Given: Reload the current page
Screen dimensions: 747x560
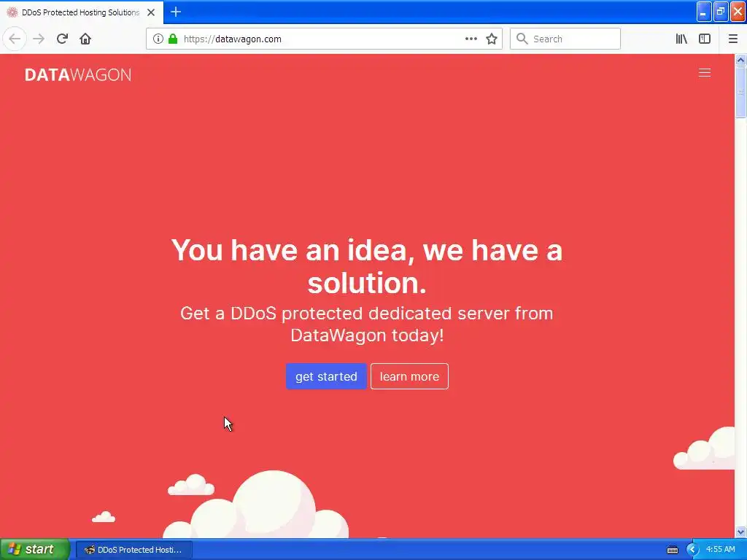Looking at the screenshot, I should coord(62,39).
